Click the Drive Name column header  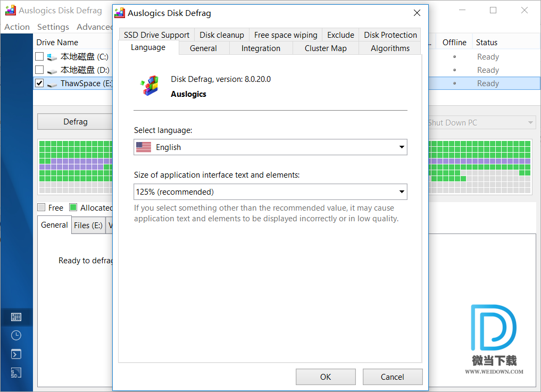pos(57,43)
